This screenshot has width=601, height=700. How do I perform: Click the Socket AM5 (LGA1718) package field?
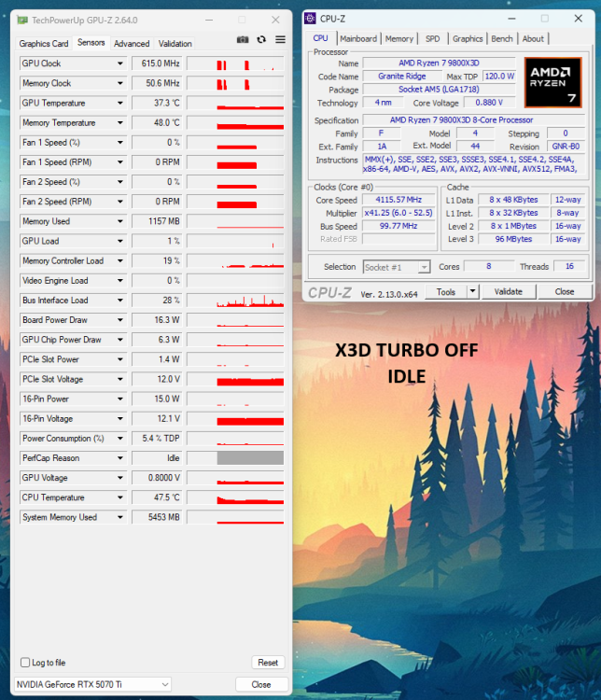click(439, 90)
